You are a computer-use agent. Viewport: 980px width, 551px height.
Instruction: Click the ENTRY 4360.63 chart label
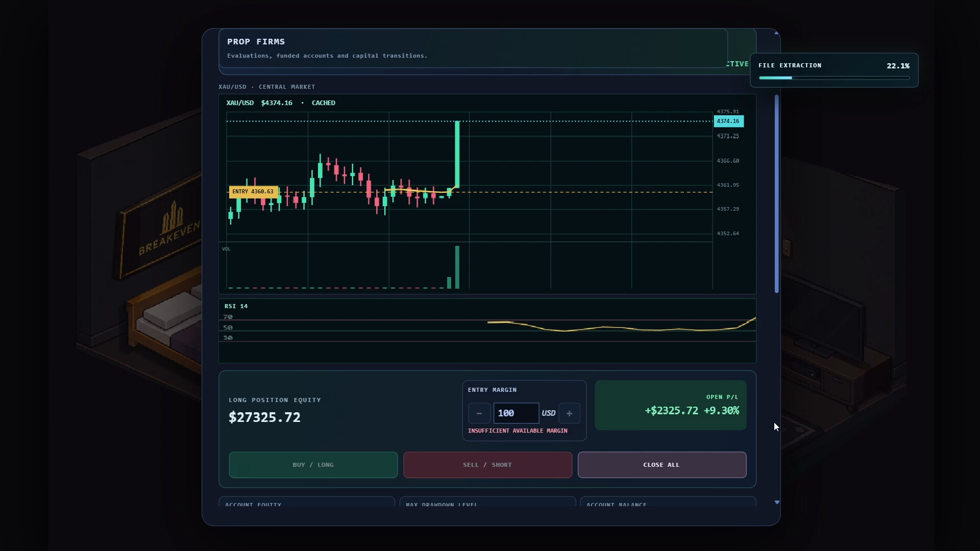[x=253, y=192]
